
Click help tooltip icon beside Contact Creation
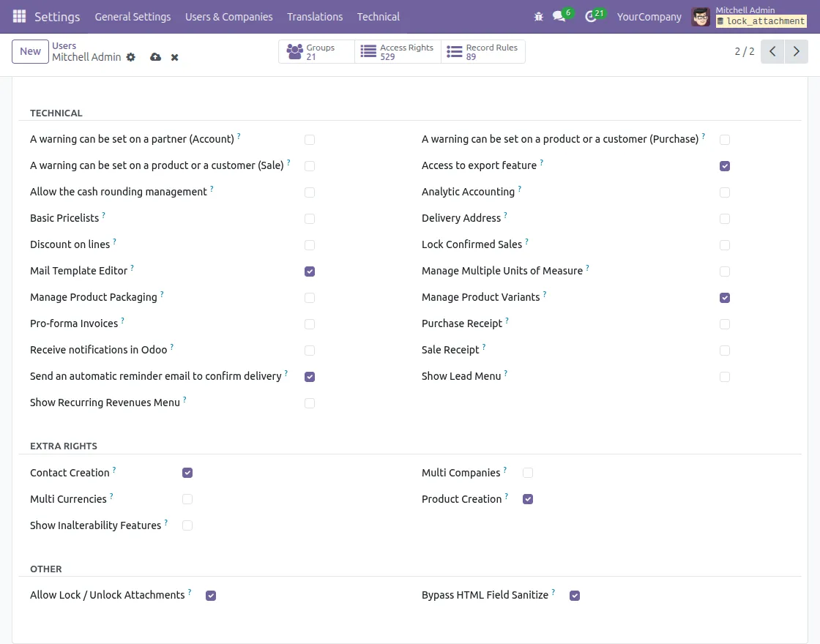(114, 470)
